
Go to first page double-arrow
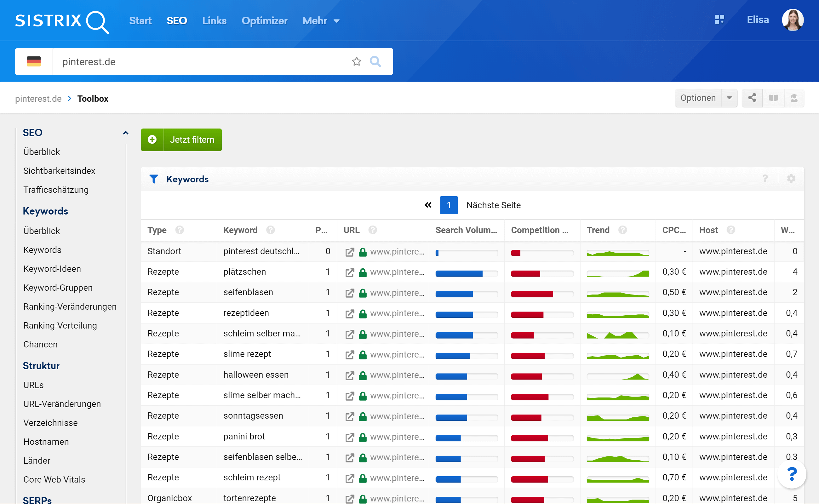[x=428, y=205]
